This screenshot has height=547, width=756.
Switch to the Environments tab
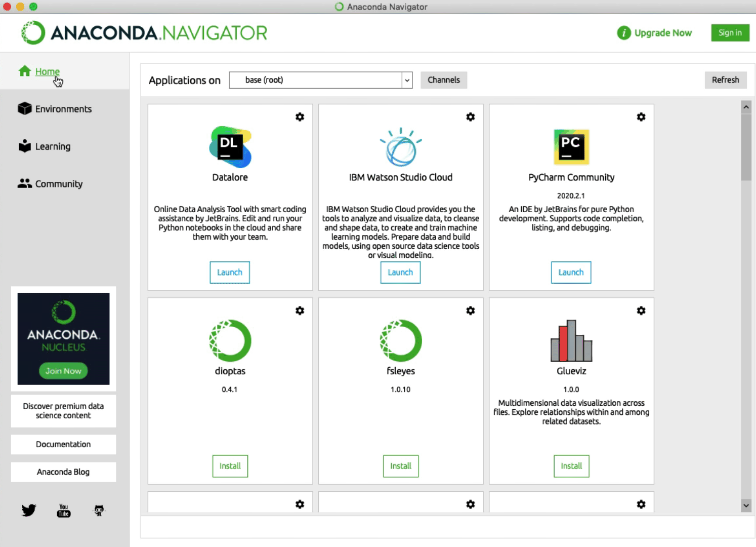pyautogui.click(x=63, y=109)
